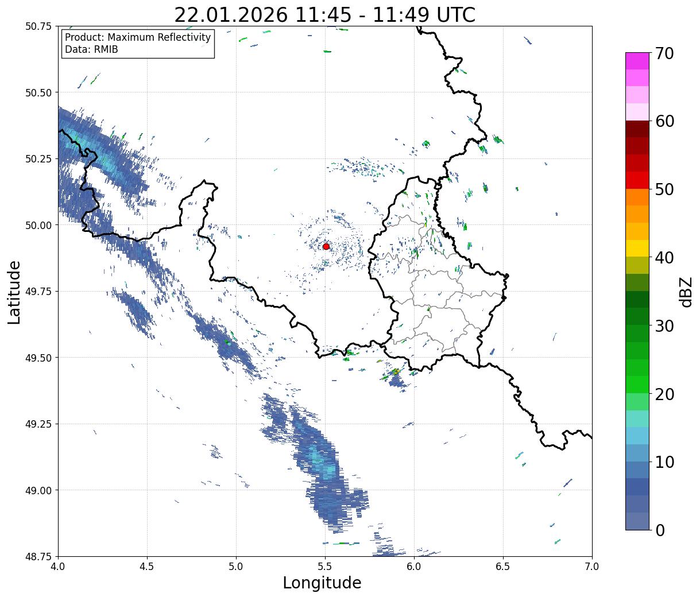Click the 'Latitude' axis label

(x=14, y=292)
